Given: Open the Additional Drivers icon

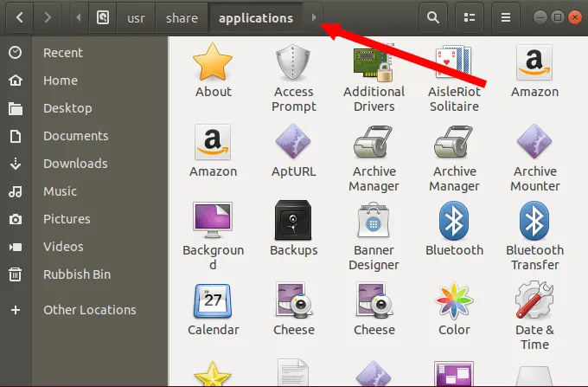Looking at the screenshot, I should (374, 62).
